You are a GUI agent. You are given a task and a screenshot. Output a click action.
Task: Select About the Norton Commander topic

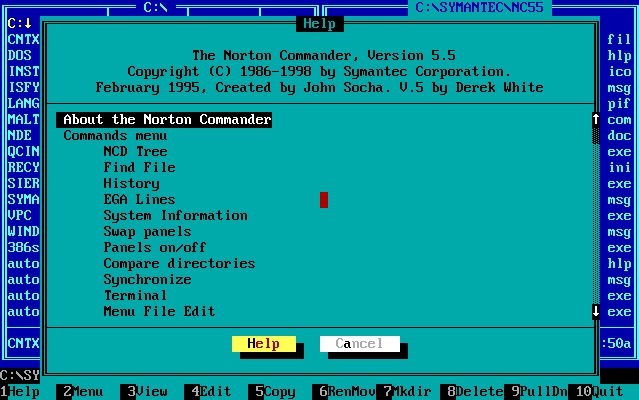click(164, 120)
